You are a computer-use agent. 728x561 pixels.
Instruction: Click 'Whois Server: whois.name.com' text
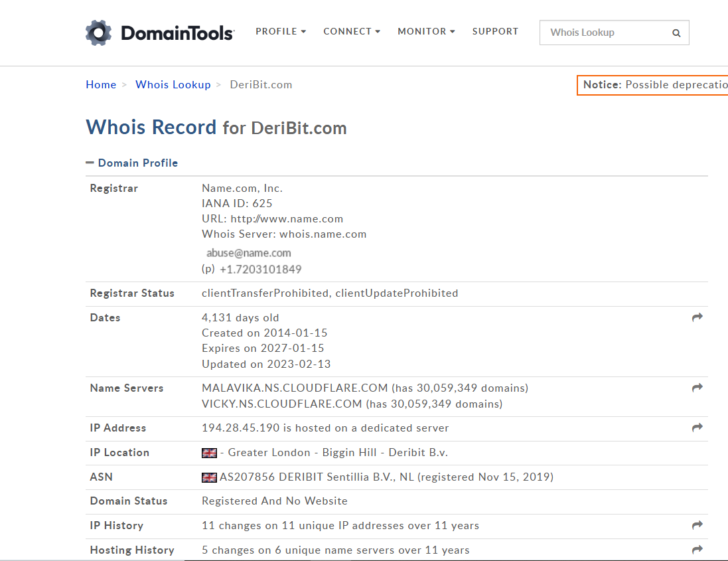coord(283,234)
